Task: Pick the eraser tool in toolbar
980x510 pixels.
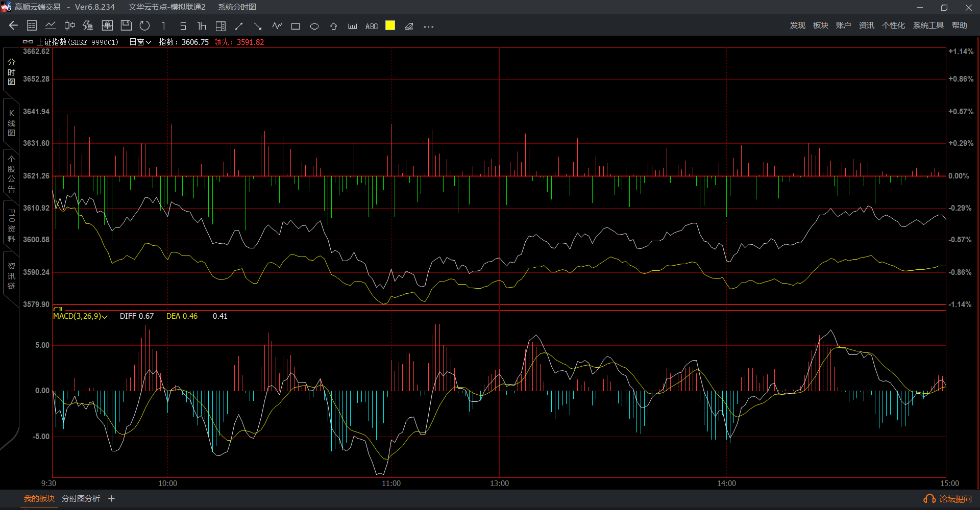Action: pyautogui.click(x=409, y=26)
